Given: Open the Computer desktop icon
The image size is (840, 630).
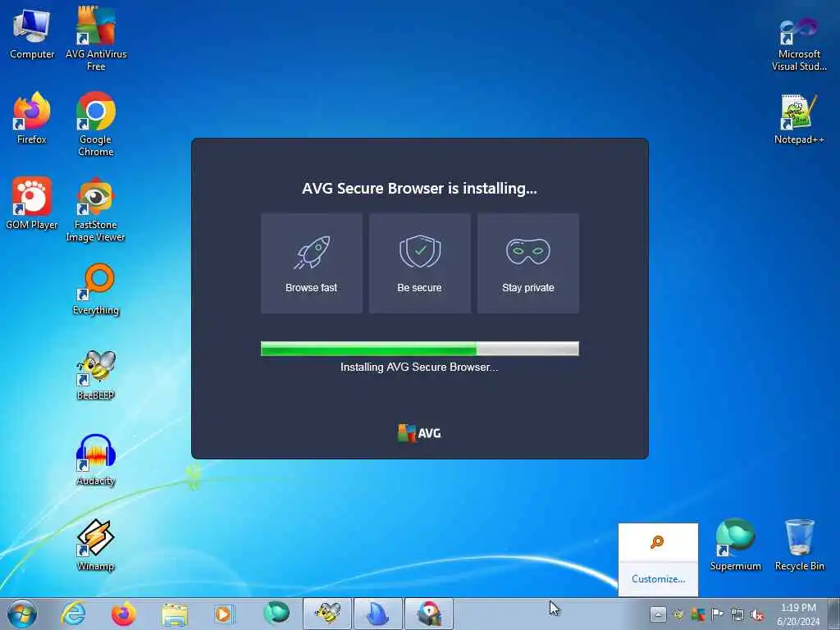Looking at the screenshot, I should pyautogui.click(x=32, y=33).
